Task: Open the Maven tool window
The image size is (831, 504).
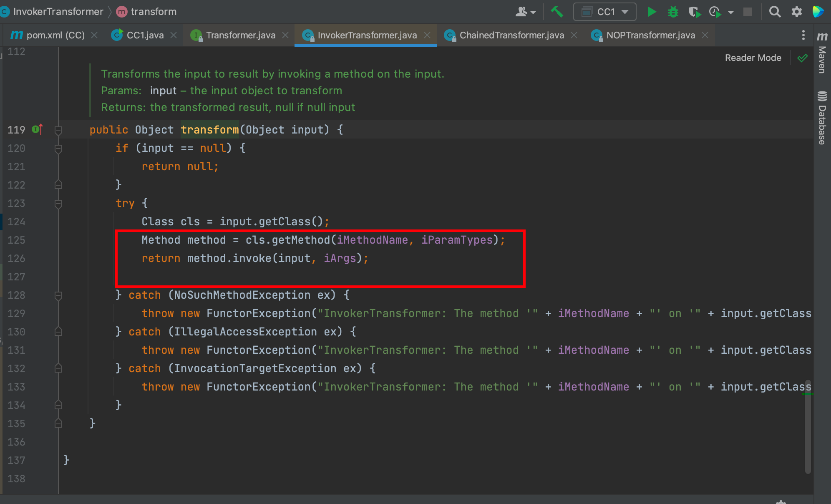Action: tap(822, 53)
